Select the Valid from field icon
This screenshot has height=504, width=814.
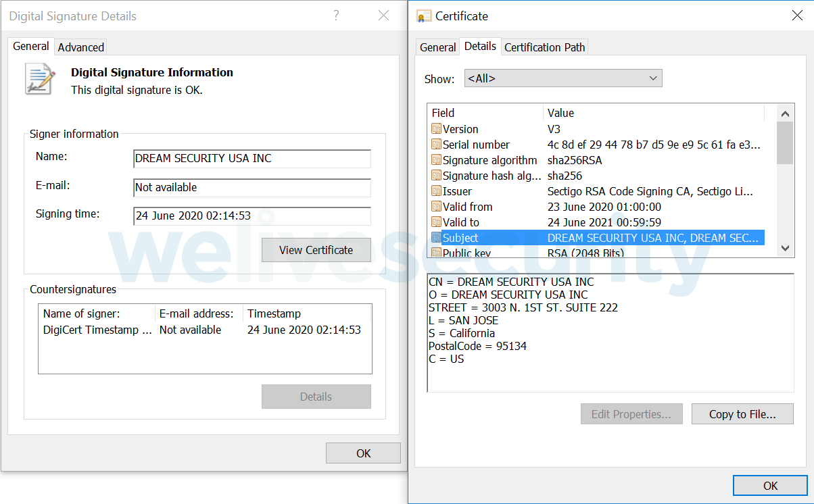click(436, 207)
